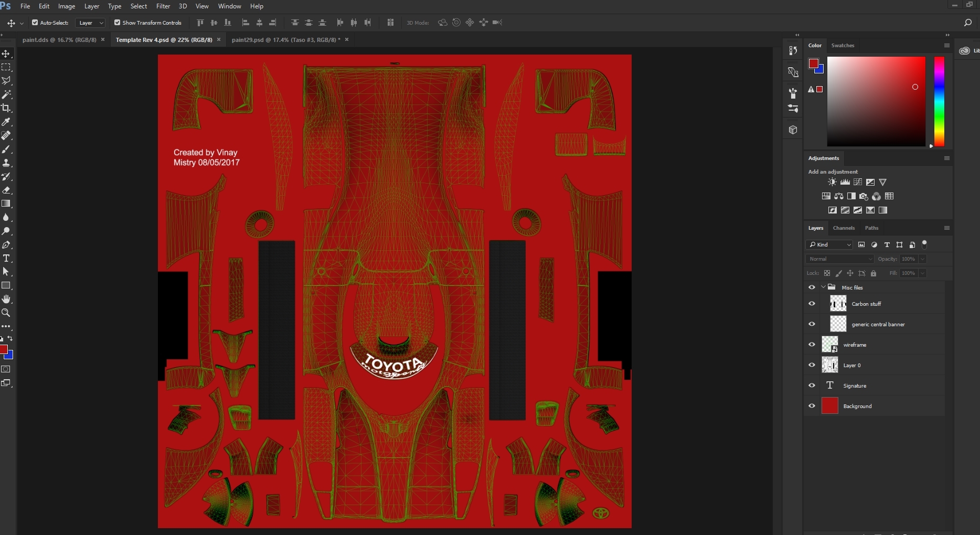The width and height of the screenshot is (980, 535).
Task: Hide the wireframe layer
Action: 812,345
